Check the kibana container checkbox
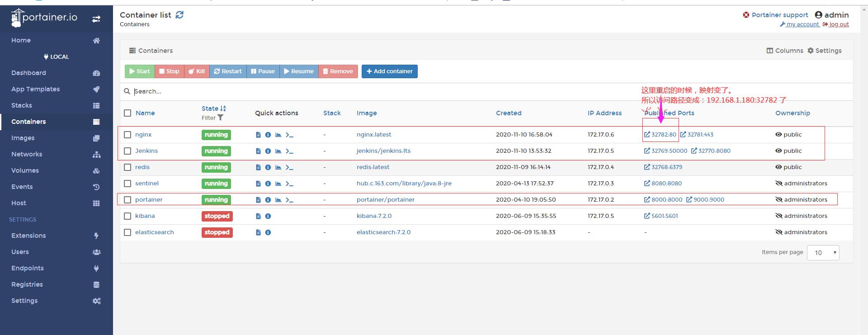 (x=127, y=216)
